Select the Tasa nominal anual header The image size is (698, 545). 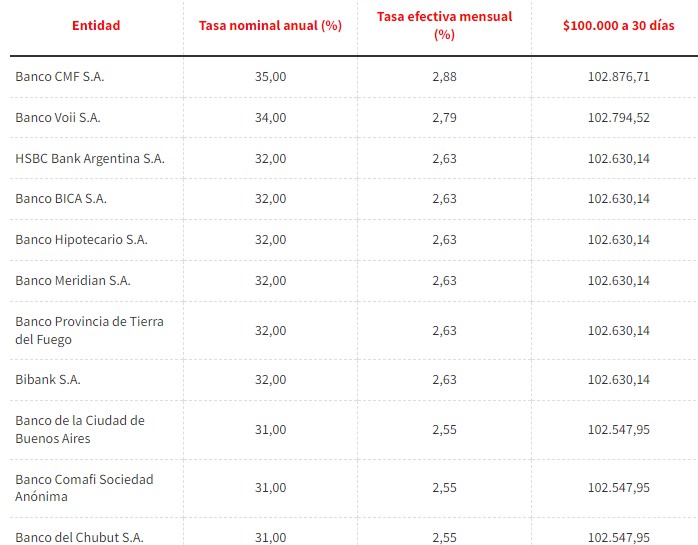pyautogui.click(x=270, y=25)
